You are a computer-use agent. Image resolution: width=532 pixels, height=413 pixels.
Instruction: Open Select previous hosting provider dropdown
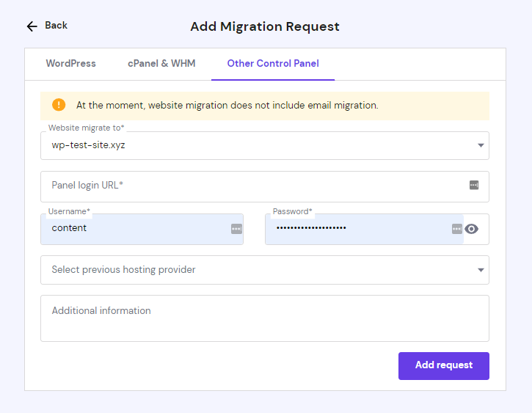(x=257, y=270)
